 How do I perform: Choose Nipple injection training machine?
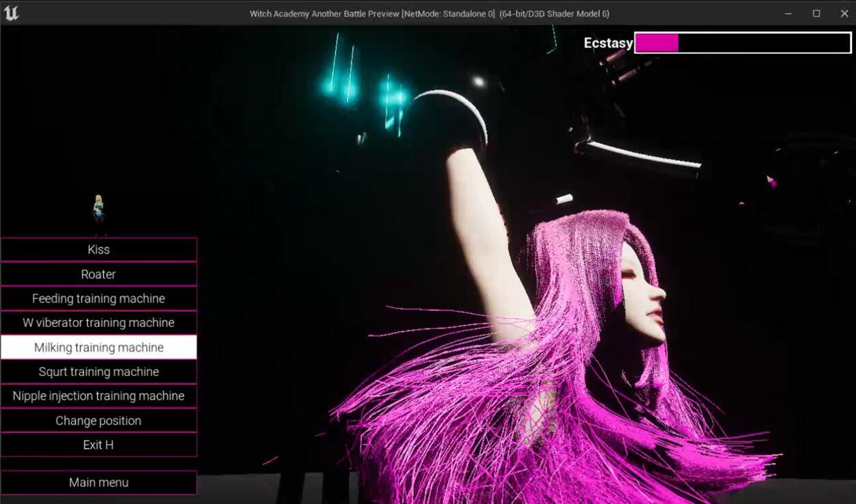tap(98, 396)
